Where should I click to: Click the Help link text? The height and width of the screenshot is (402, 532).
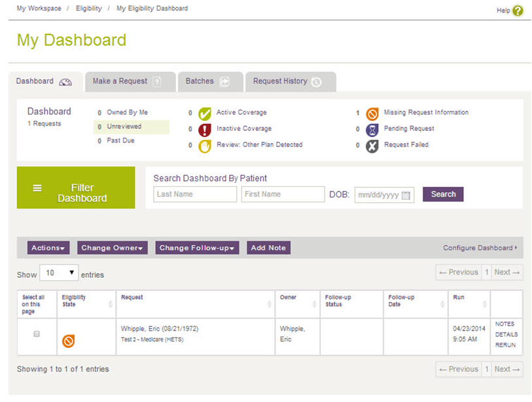point(503,10)
